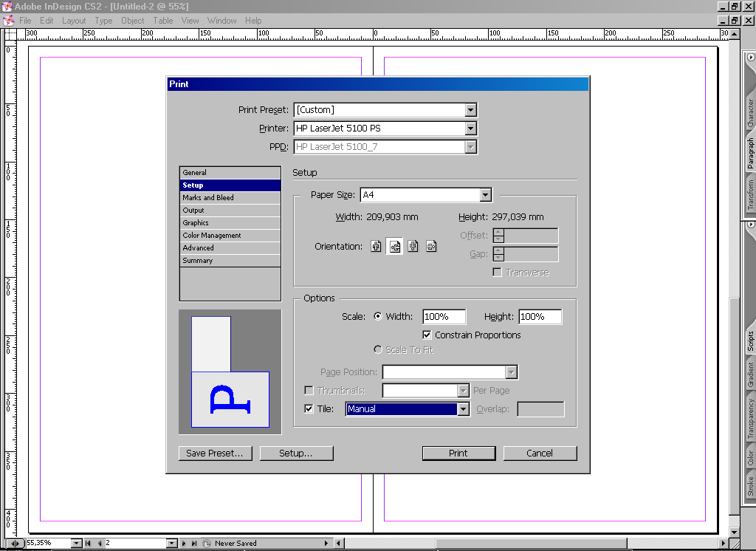Select landscape orientation icon
The height and width of the screenshot is (551, 756).
pos(395,246)
